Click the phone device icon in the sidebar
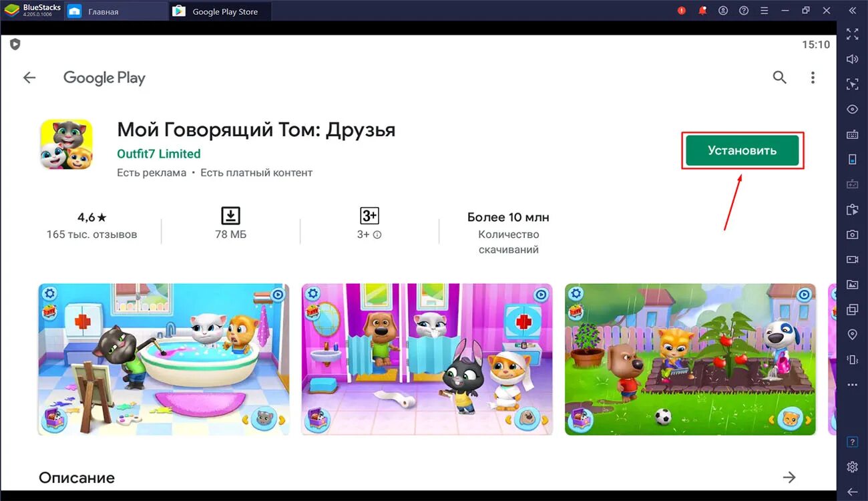Screen dimensions: 868x501 click(852, 159)
